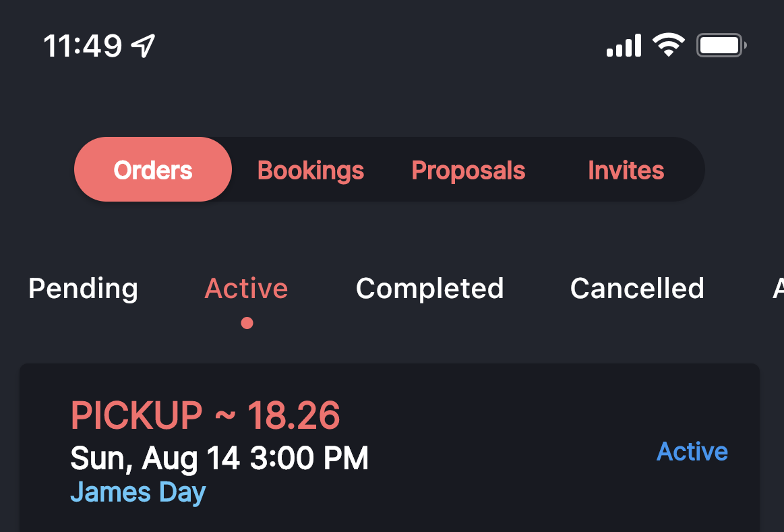Image resolution: width=784 pixels, height=532 pixels.
Task: Tap the blue Active status label
Action: tap(692, 452)
